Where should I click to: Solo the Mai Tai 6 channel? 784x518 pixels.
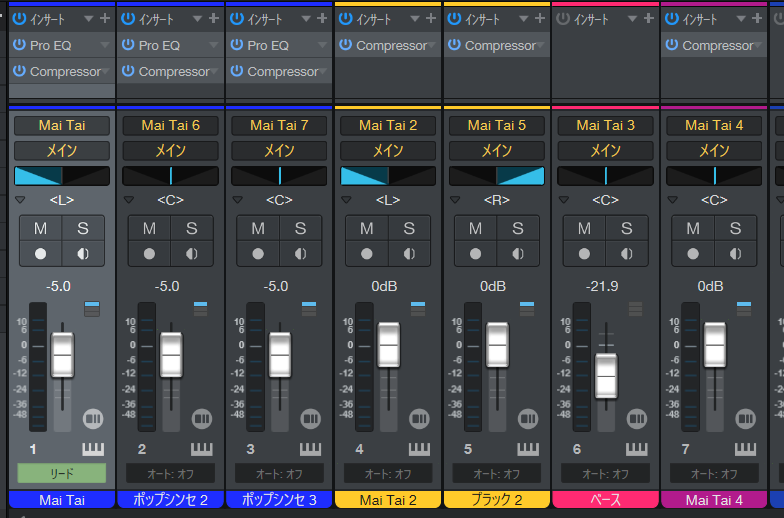(x=192, y=228)
